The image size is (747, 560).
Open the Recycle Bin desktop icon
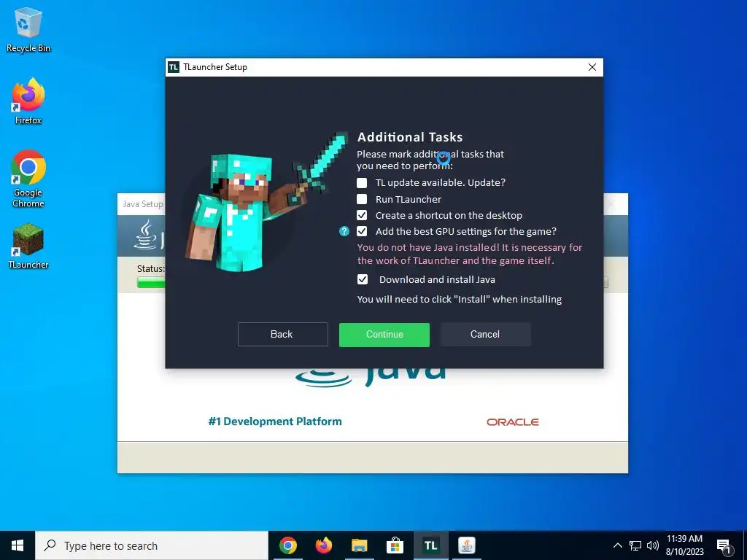click(28, 30)
